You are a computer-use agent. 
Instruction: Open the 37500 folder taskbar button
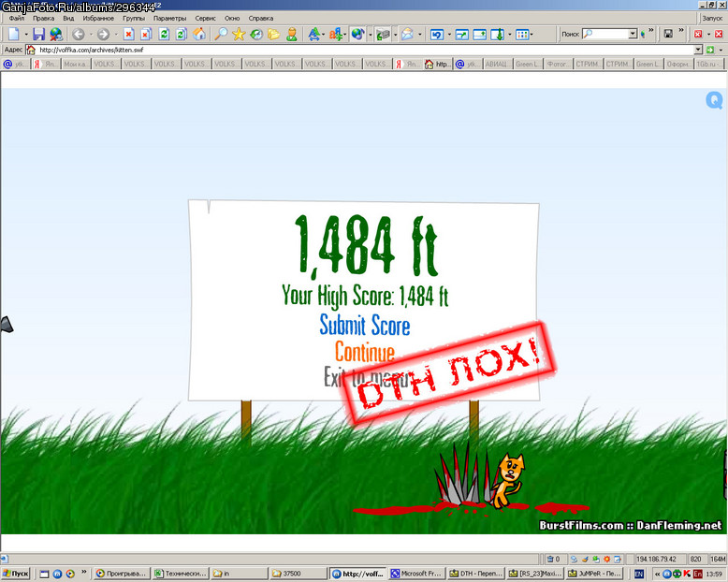click(x=298, y=574)
